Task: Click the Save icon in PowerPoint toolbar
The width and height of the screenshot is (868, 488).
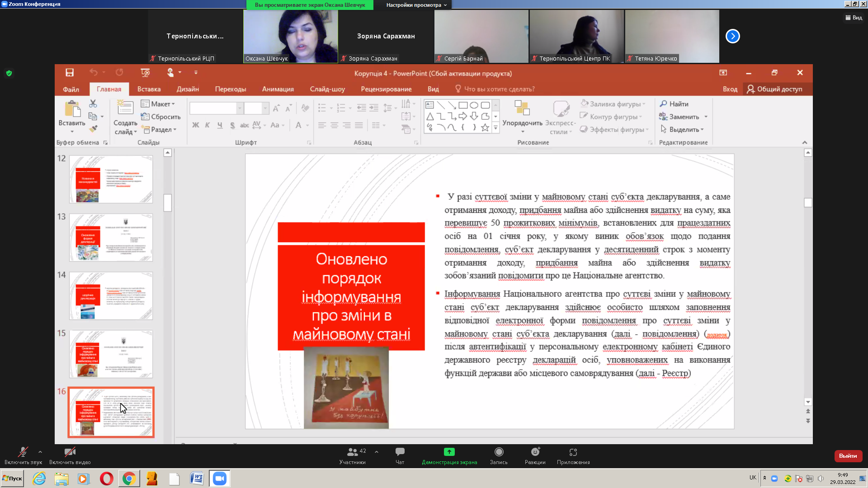Action: [69, 72]
